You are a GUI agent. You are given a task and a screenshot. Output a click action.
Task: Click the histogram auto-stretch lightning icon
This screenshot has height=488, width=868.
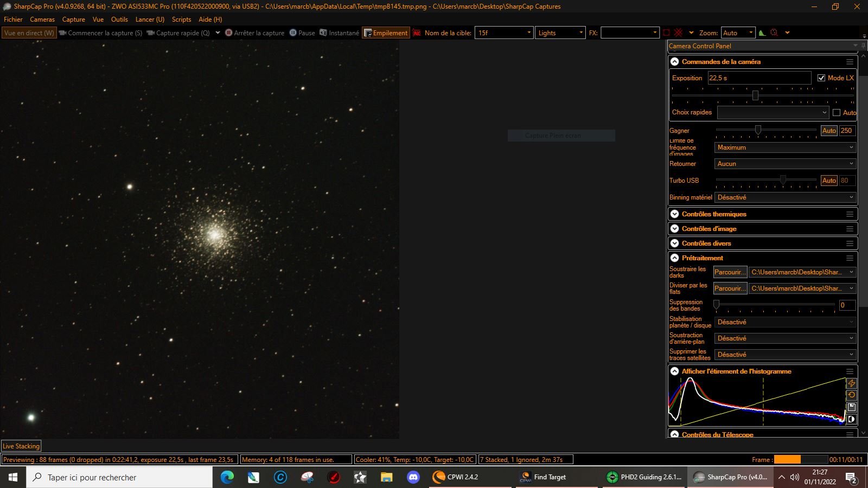point(851,383)
